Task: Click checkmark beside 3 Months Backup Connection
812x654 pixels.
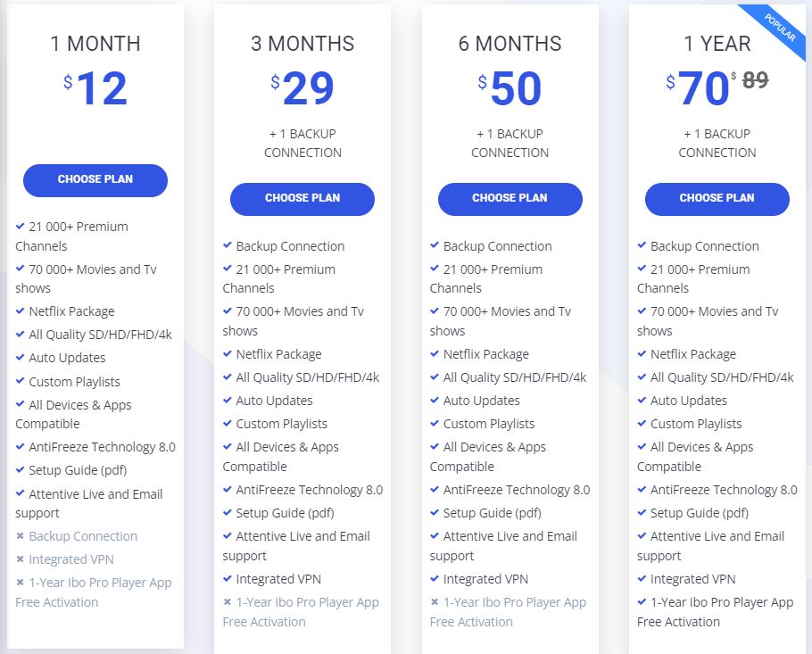Action: pos(228,245)
